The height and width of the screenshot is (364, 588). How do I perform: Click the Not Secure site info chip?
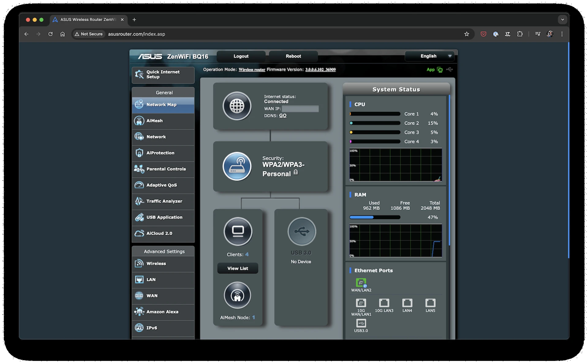click(x=89, y=34)
